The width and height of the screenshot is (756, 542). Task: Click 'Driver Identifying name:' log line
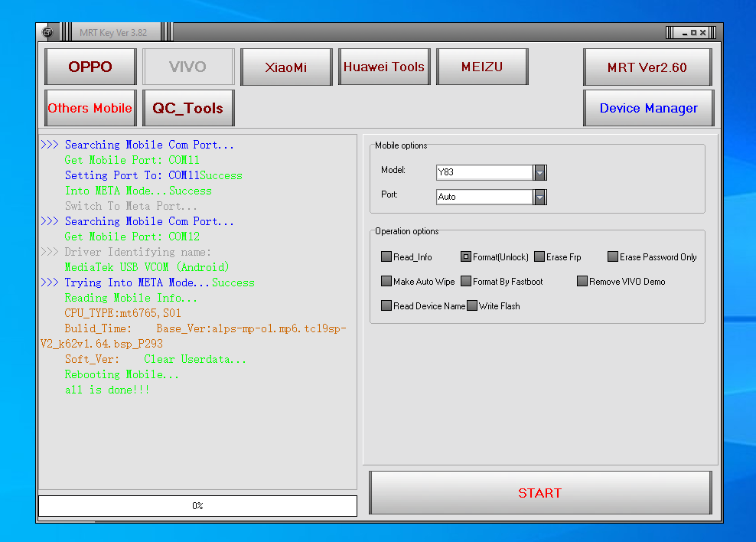point(138,252)
